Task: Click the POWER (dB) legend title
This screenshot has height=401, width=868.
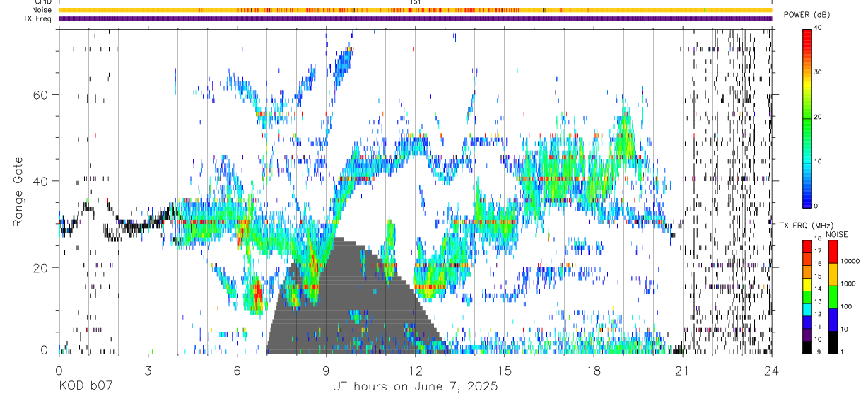Action: (x=807, y=15)
